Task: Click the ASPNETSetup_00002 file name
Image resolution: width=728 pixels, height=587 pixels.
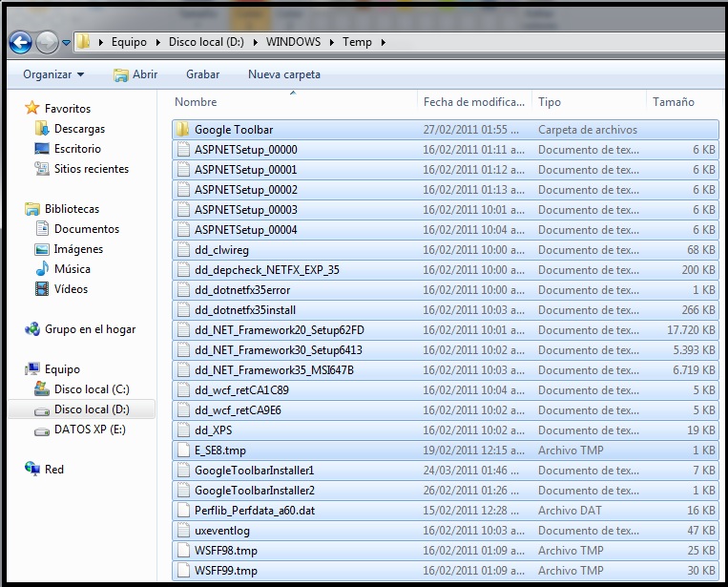Action: (x=245, y=190)
